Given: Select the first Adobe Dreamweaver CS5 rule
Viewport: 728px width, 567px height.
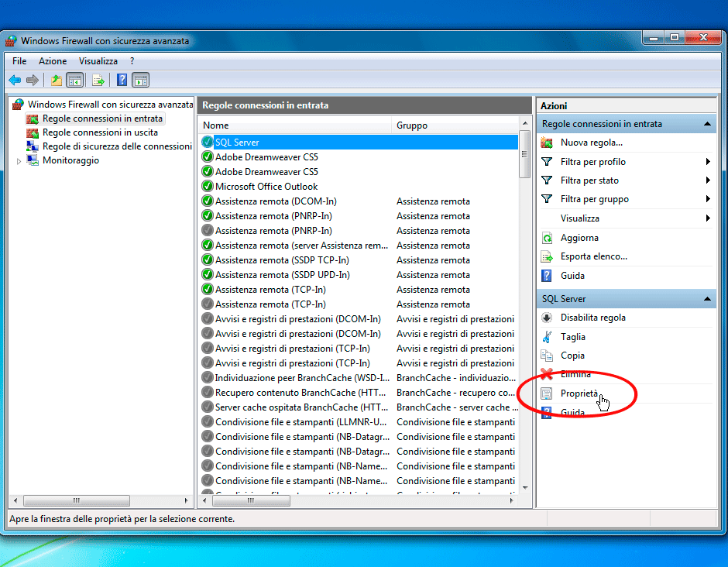Looking at the screenshot, I should 266,157.
